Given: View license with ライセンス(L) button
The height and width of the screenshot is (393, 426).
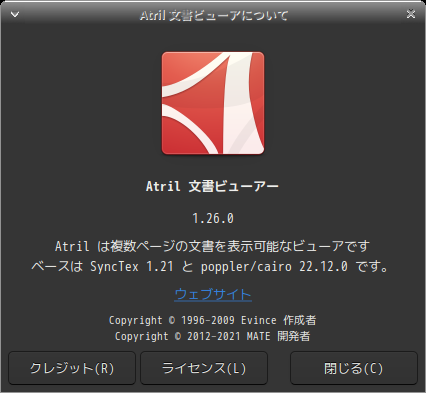Looking at the screenshot, I should pyautogui.click(x=204, y=368).
